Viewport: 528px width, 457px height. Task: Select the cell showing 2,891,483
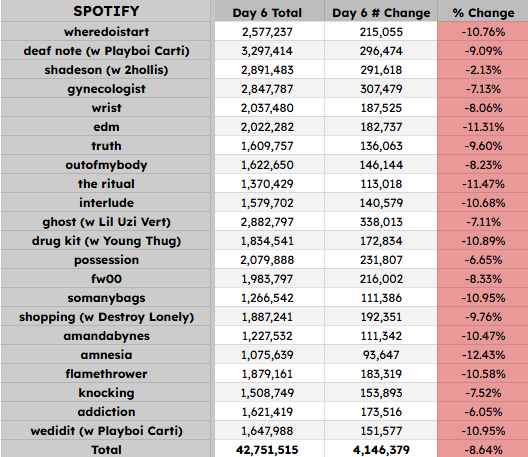tap(268, 70)
